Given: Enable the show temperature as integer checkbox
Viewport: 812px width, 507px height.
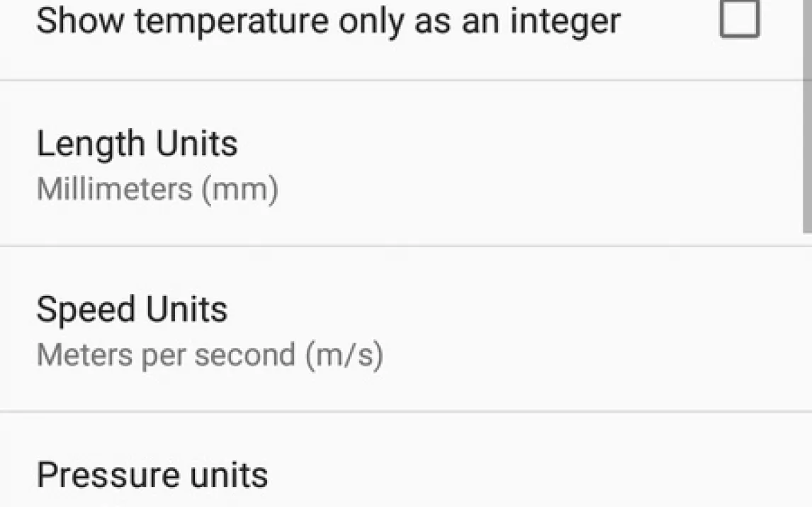Looking at the screenshot, I should click(740, 19).
